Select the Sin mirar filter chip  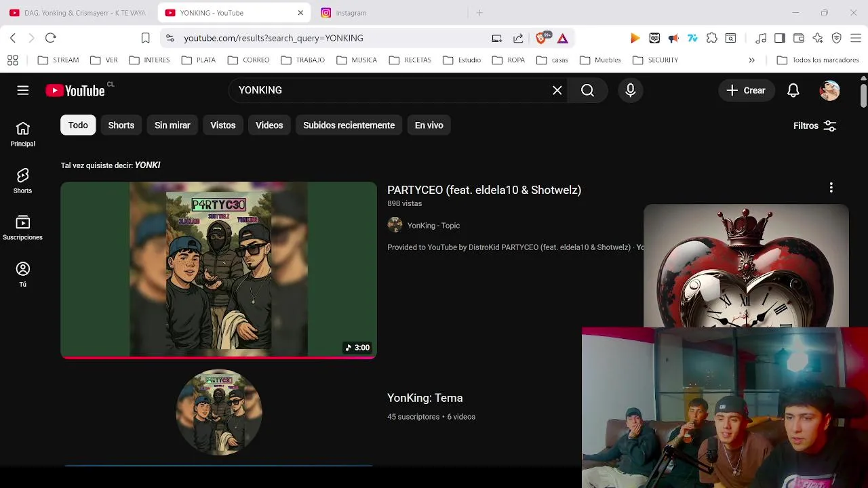[x=172, y=125]
